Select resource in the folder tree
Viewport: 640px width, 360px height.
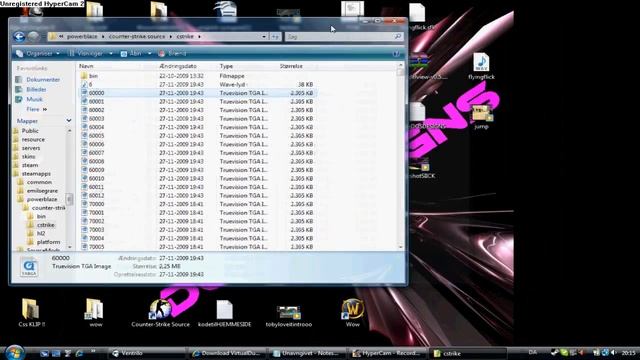pos(33,139)
